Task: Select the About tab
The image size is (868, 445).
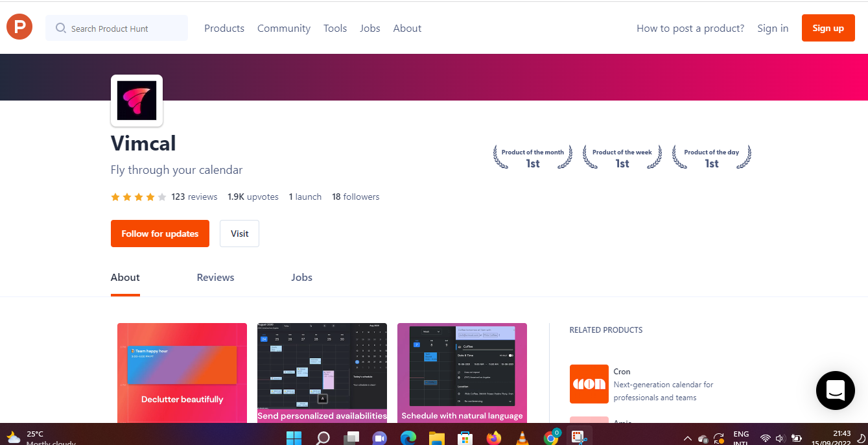Action: 125,278
